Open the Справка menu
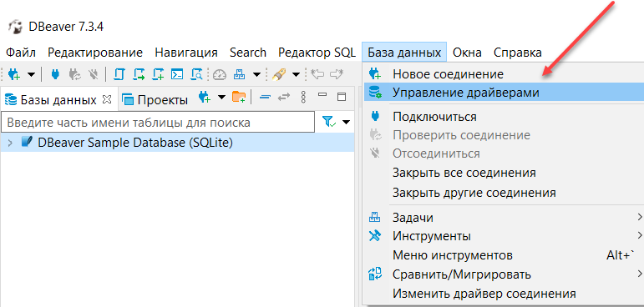This screenshot has width=644, height=307. pos(518,53)
